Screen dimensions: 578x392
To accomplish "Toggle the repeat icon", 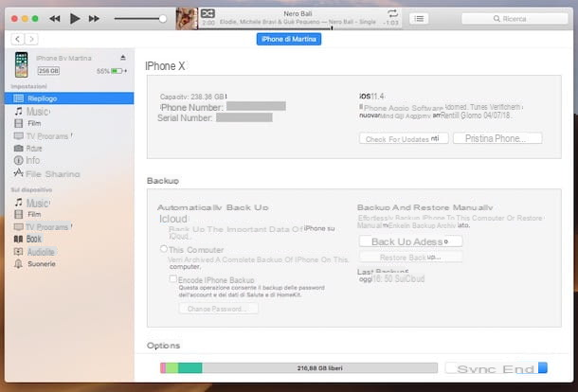I will 392,13.
